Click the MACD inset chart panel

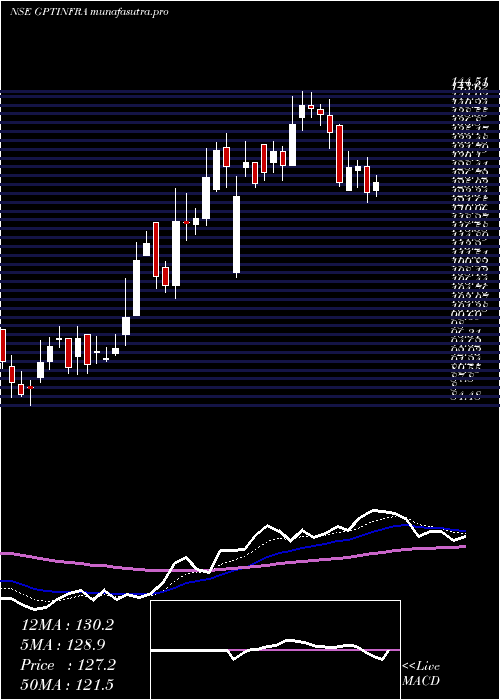(x=275, y=650)
